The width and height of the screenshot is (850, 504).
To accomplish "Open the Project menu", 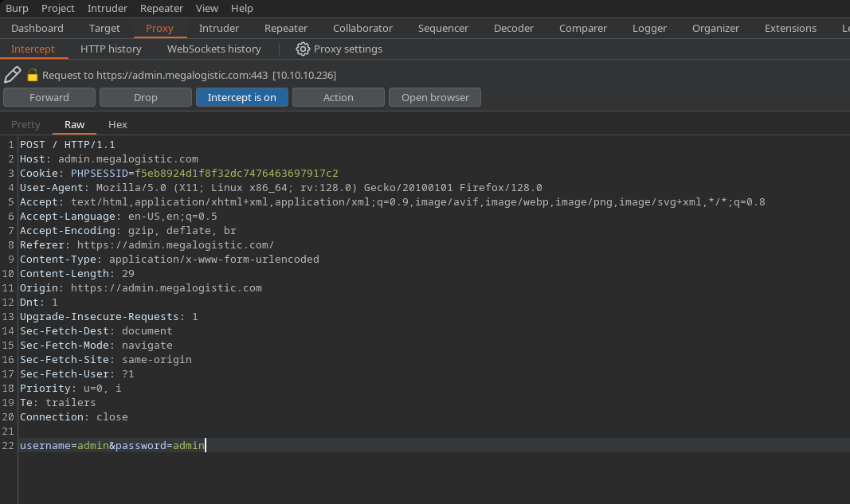I will (x=58, y=8).
